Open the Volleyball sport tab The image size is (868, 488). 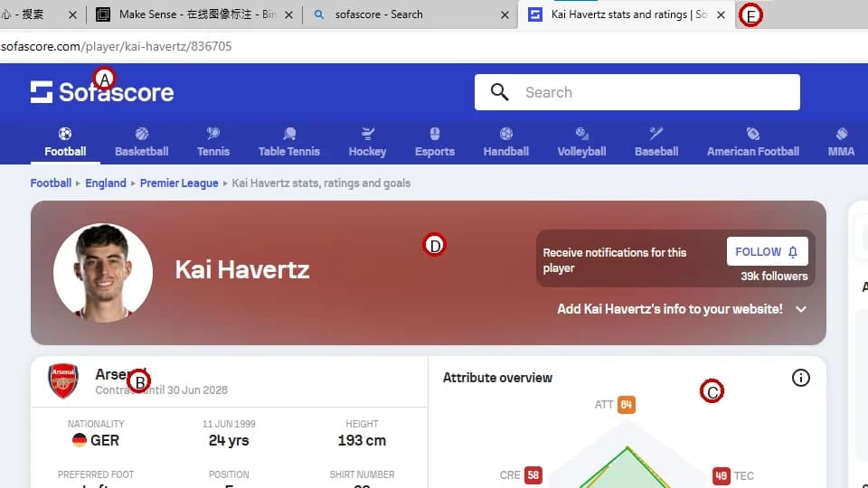tap(581, 142)
